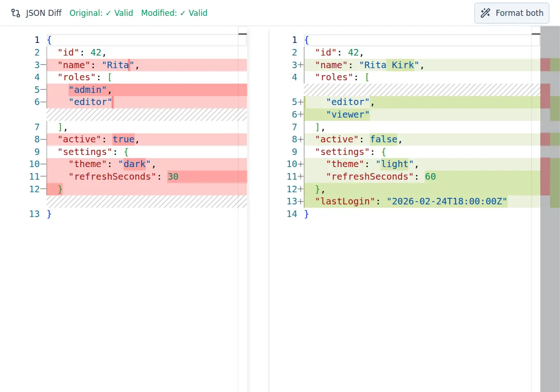Click line number 13 in the modified pane
Viewport: 560px width, 392px height.
click(x=292, y=201)
